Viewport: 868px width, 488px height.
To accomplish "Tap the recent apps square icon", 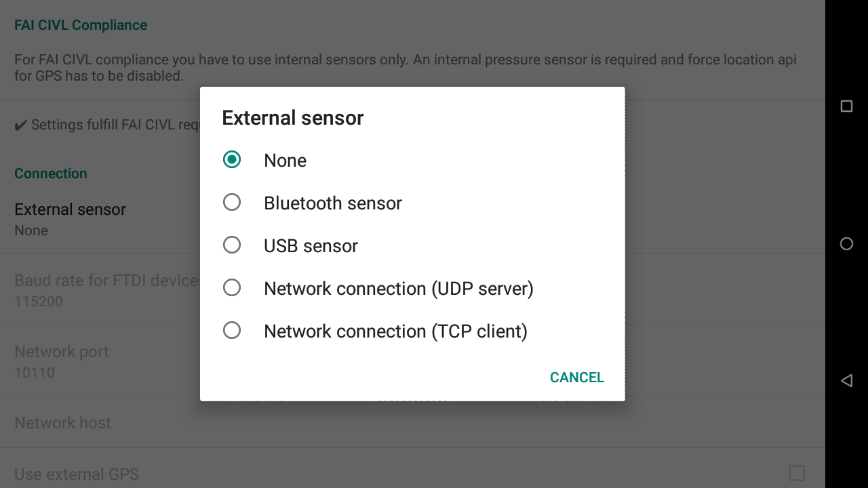I will coord(846,106).
